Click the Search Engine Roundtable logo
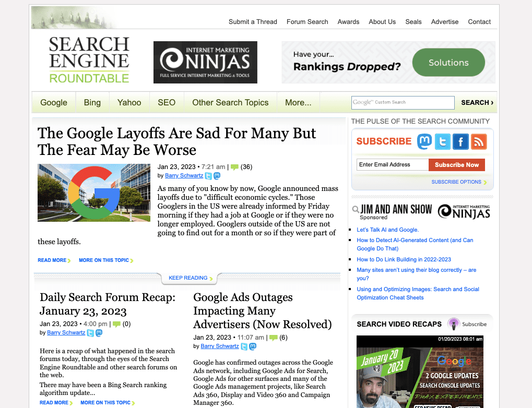The image size is (532, 408). point(89,60)
